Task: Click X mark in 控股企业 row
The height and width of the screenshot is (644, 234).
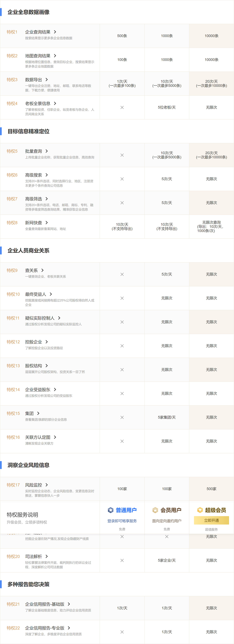Action: pos(122,346)
